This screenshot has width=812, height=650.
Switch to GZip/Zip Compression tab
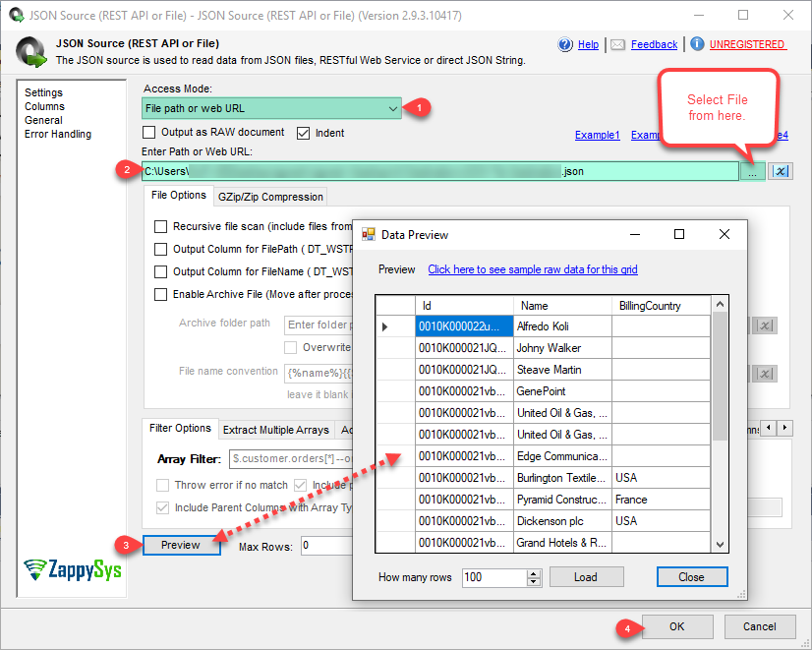pos(270,197)
